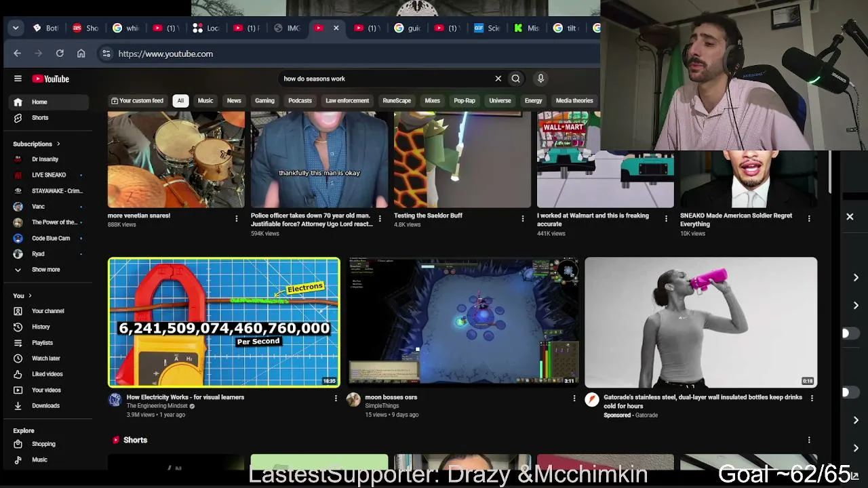Open History in the sidebar

[x=50, y=327]
